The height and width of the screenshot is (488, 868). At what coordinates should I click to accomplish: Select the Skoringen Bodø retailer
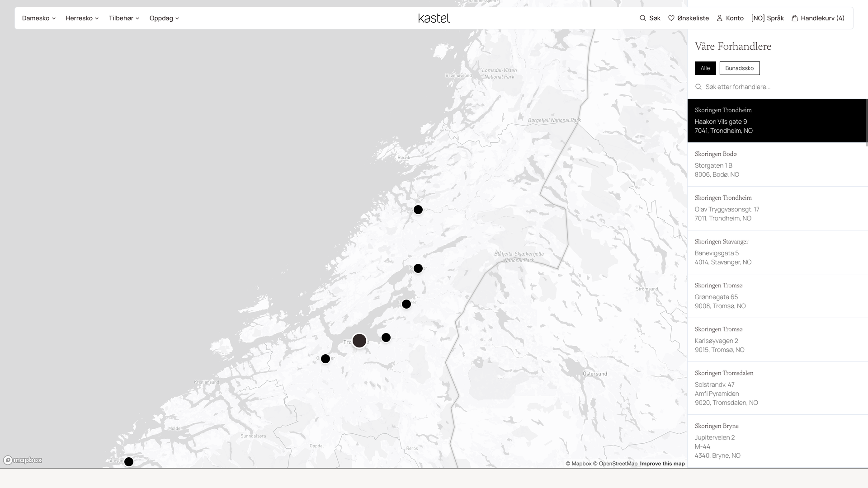(778, 164)
